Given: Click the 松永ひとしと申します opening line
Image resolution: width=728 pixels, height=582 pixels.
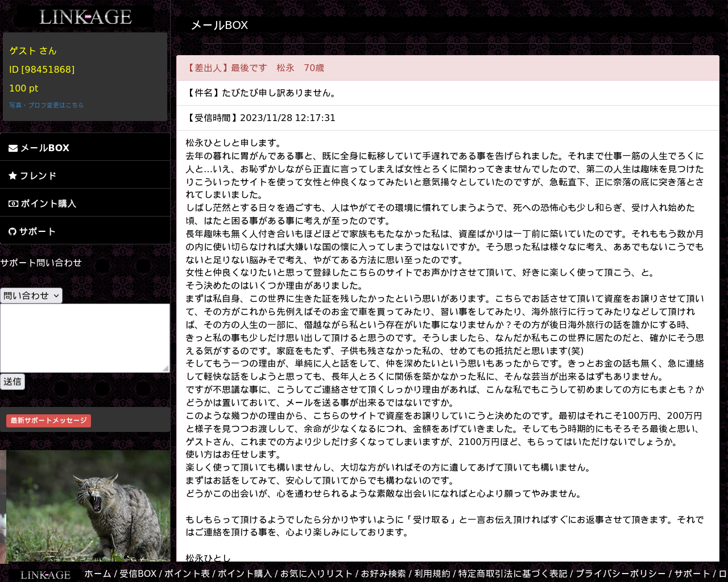Looking at the screenshot, I should [234, 143].
